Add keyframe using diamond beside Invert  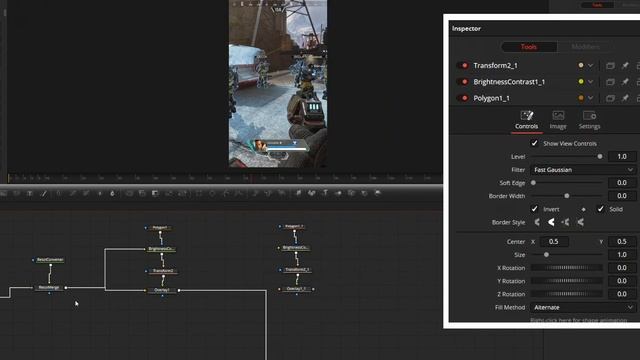click(583, 209)
